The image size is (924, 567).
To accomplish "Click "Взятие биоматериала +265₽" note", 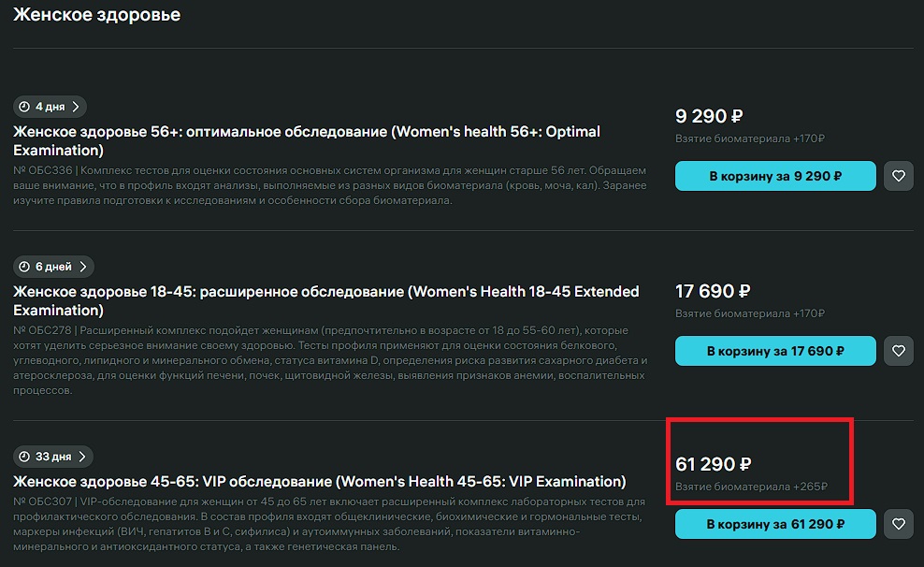I will (751, 487).
